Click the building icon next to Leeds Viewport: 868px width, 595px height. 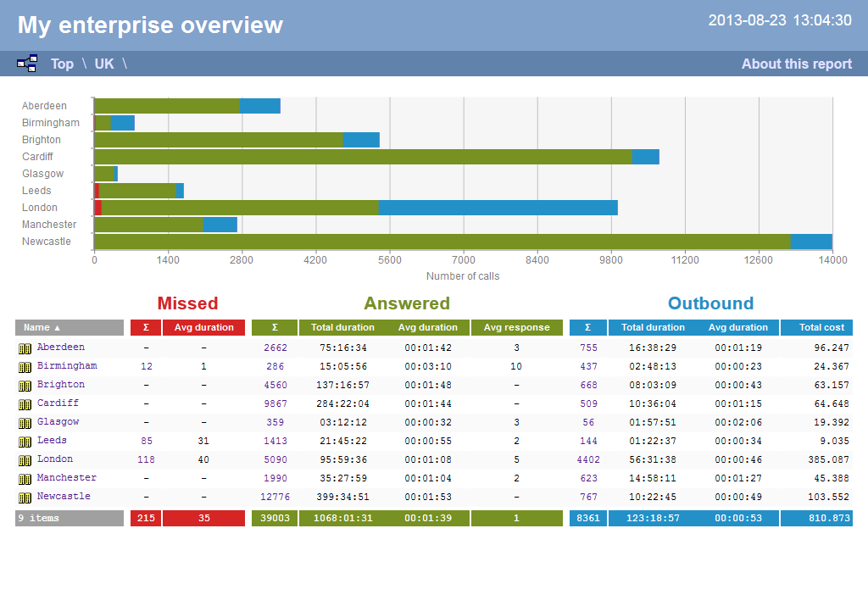(25, 440)
